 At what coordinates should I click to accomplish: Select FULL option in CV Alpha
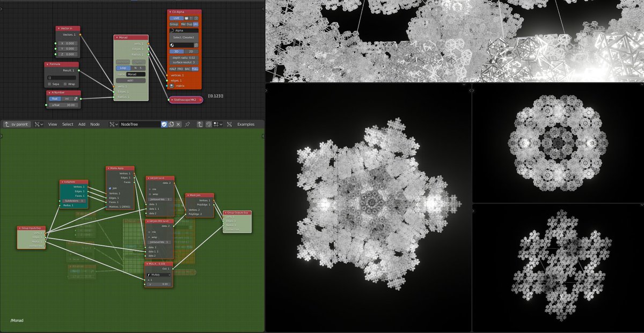click(195, 69)
